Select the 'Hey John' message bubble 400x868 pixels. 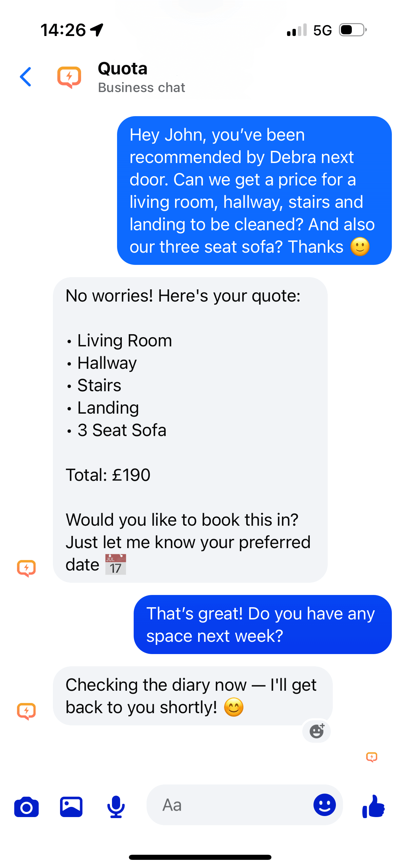pyautogui.click(x=254, y=191)
